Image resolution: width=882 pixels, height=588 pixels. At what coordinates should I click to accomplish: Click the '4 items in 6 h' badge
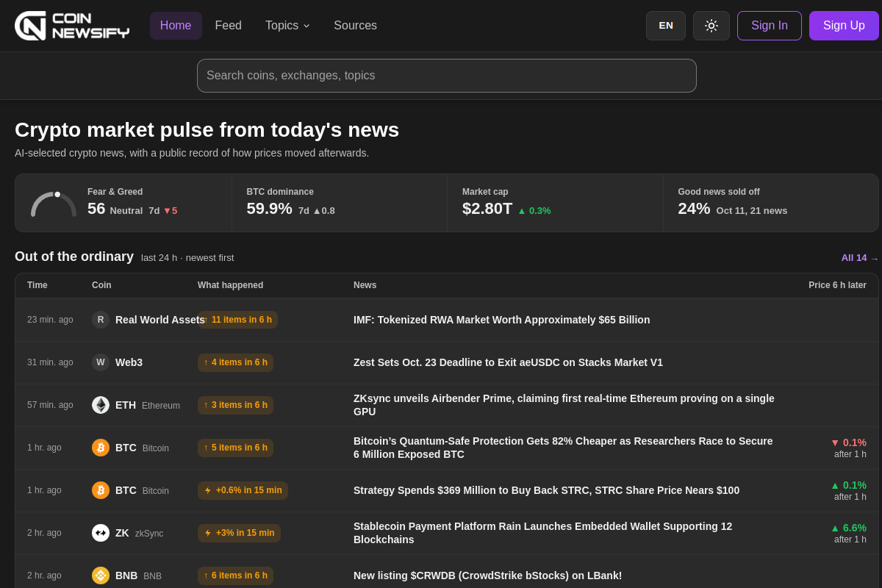[x=235, y=362]
